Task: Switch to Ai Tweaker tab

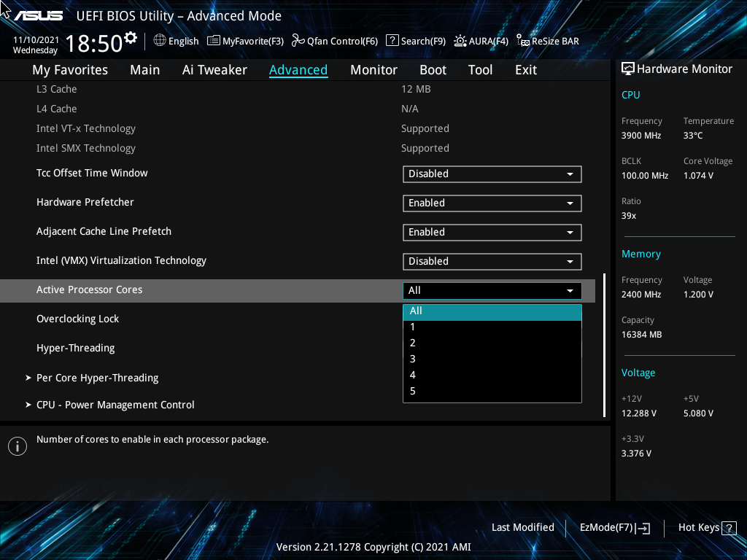Action: pyautogui.click(x=214, y=70)
